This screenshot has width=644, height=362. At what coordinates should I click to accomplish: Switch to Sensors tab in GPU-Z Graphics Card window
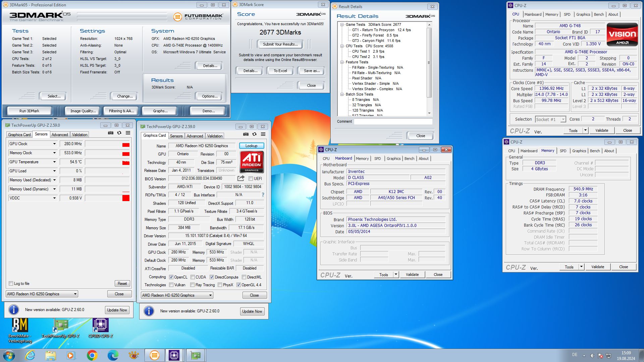(176, 136)
